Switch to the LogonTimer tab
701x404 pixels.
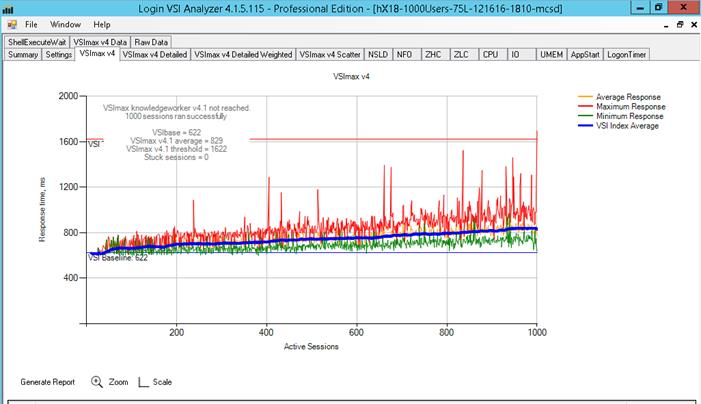click(626, 55)
